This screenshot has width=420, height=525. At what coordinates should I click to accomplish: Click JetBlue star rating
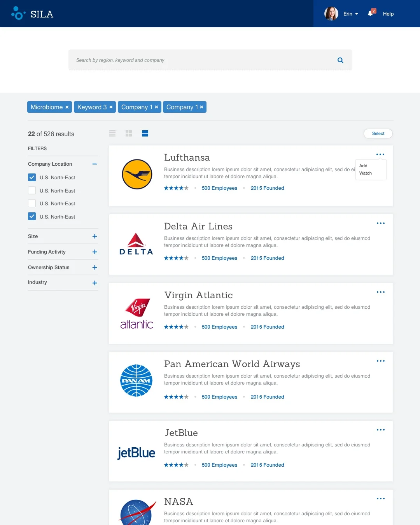click(176, 465)
